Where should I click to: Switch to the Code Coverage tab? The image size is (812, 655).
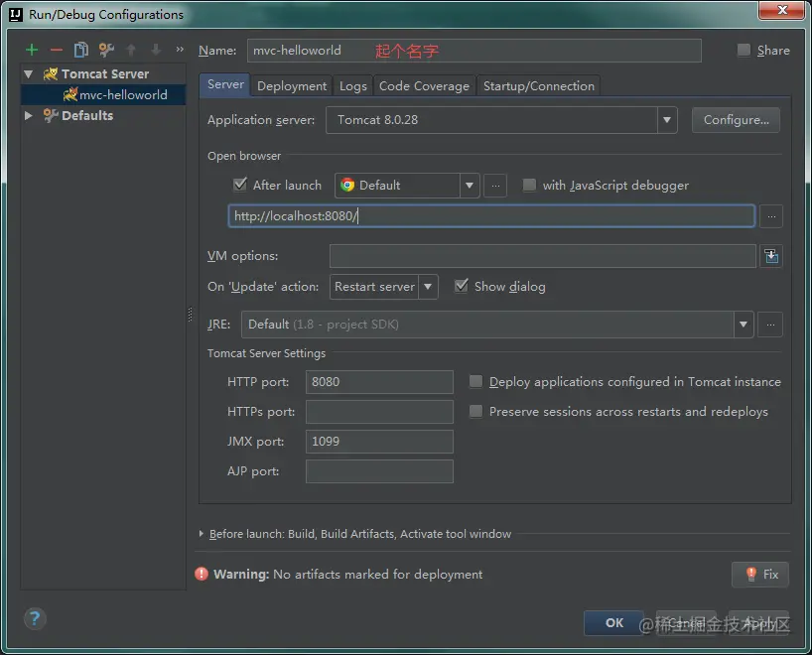pos(424,86)
